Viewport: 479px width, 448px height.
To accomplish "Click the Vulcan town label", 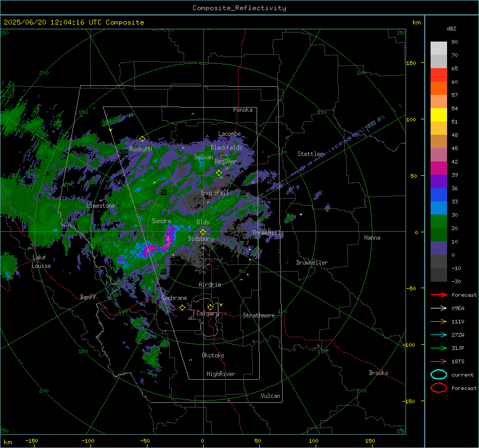I will click(x=271, y=396).
